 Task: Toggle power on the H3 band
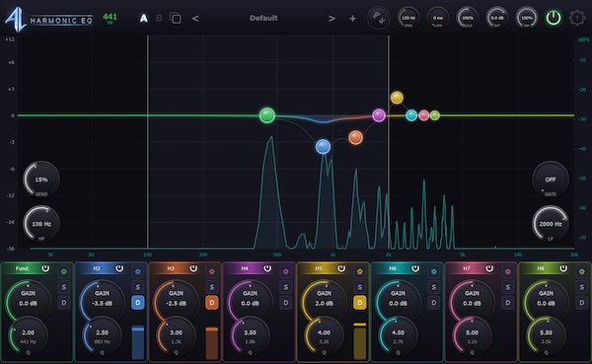pyautogui.click(x=193, y=268)
